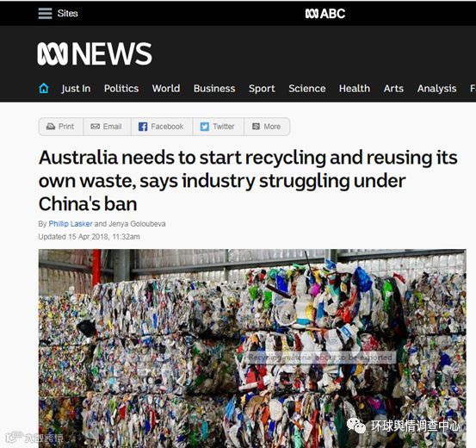Open the Analysis section
Image resolution: width=476 pixels, height=448 pixels.
pyautogui.click(x=436, y=89)
